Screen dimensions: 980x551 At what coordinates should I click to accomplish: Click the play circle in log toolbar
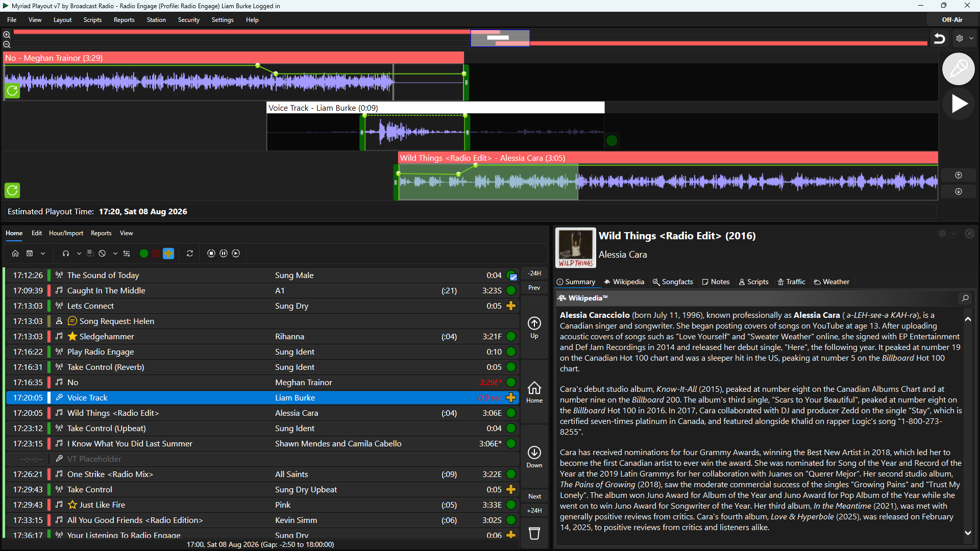click(236, 254)
